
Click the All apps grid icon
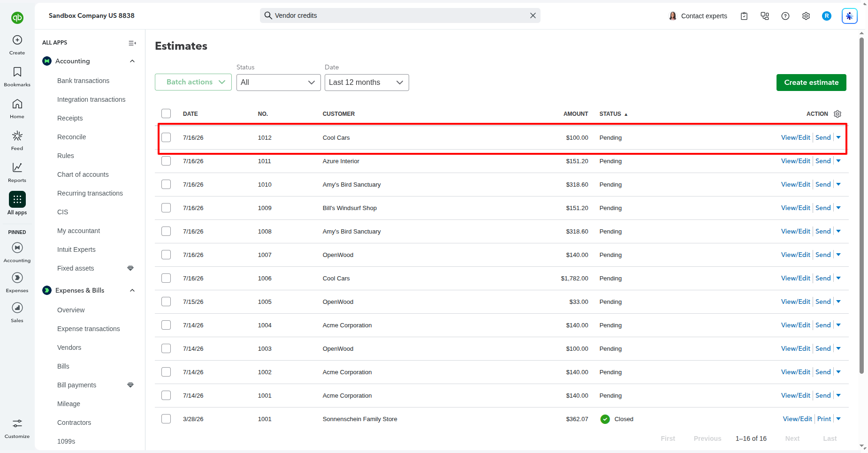click(x=17, y=199)
